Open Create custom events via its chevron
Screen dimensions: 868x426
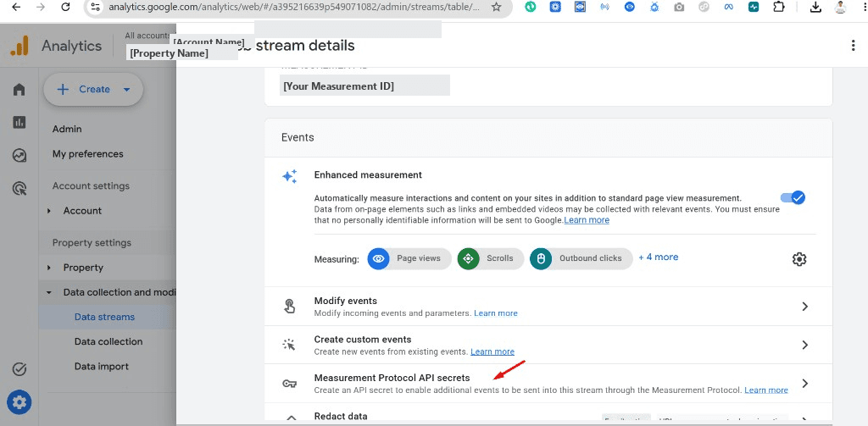coord(805,345)
